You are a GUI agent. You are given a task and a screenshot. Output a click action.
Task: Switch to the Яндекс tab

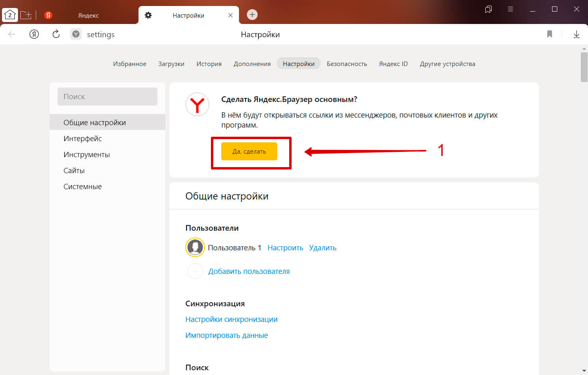[88, 15]
